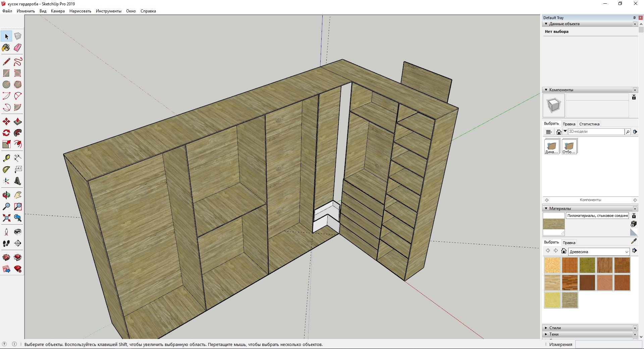
Task: Pick the Rotate tool
Action: point(6,133)
